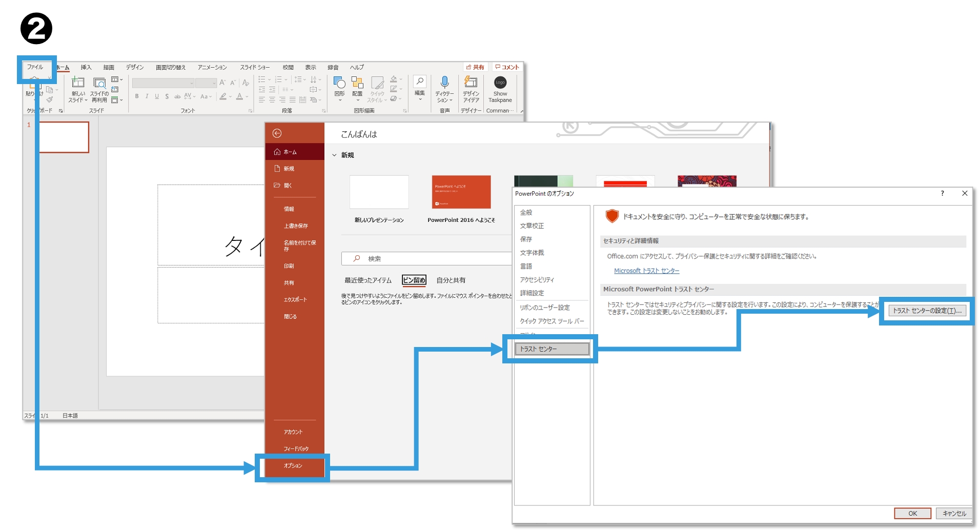980x531 pixels.
Task: Toggle Bold formatting in the ribbon
Action: 137,96
